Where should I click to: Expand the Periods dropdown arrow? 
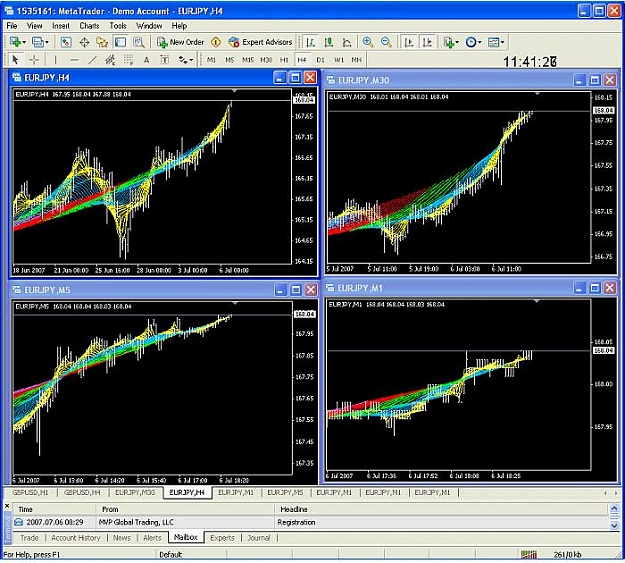click(x=480, y=42)
